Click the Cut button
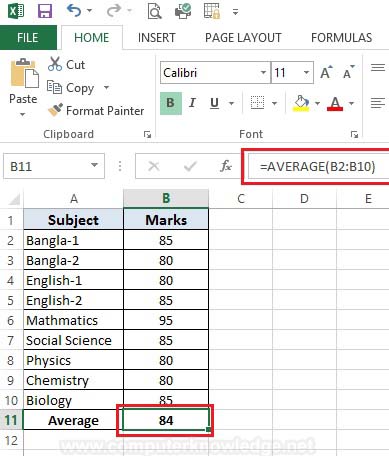The image size is (389, 456). coord(67,64)
